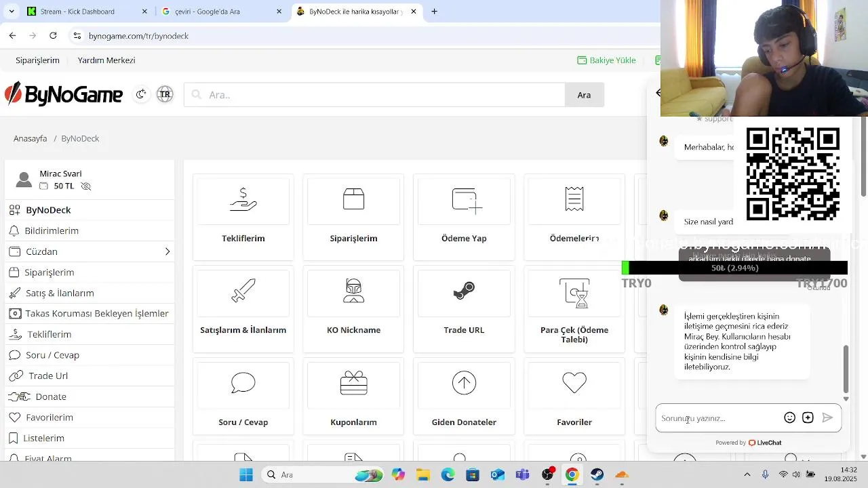Viewport: 868px width, 488px height.
Task: Close the ByNoDeck browser tab
Action: (414, 12)
